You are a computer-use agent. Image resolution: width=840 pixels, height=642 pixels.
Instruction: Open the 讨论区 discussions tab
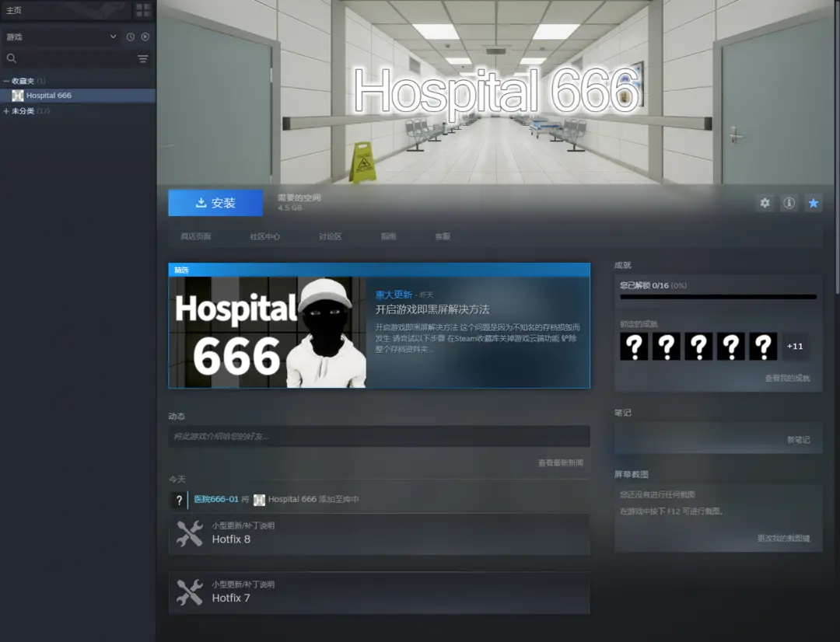[x=330, y=236]
